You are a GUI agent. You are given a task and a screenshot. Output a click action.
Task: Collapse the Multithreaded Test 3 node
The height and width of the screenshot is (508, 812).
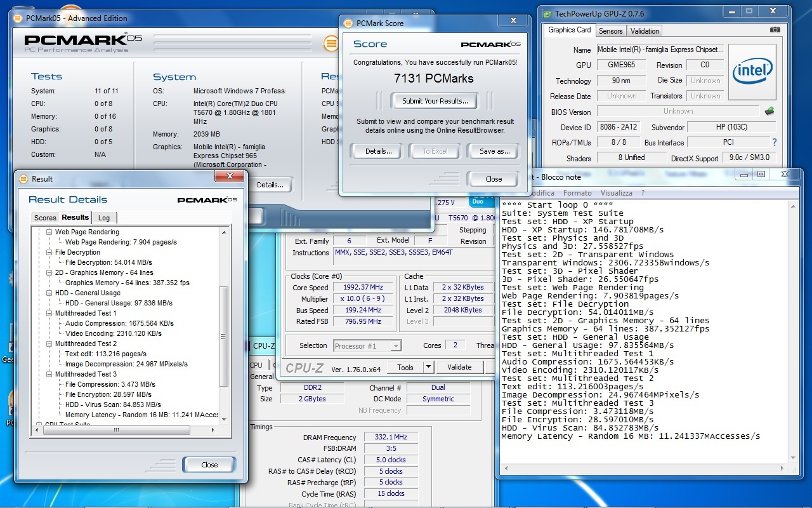(50, 375)
